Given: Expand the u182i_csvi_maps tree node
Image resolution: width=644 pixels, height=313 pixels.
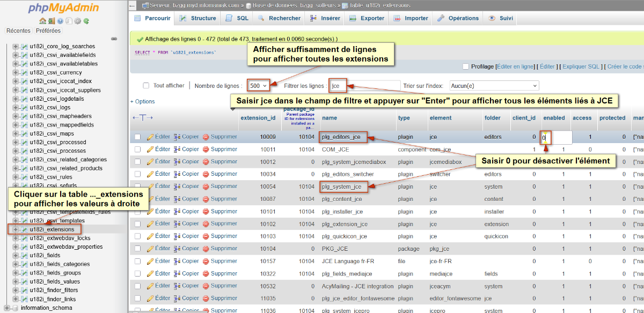Looking at the screenshot, I should click(x=16, y=133).
